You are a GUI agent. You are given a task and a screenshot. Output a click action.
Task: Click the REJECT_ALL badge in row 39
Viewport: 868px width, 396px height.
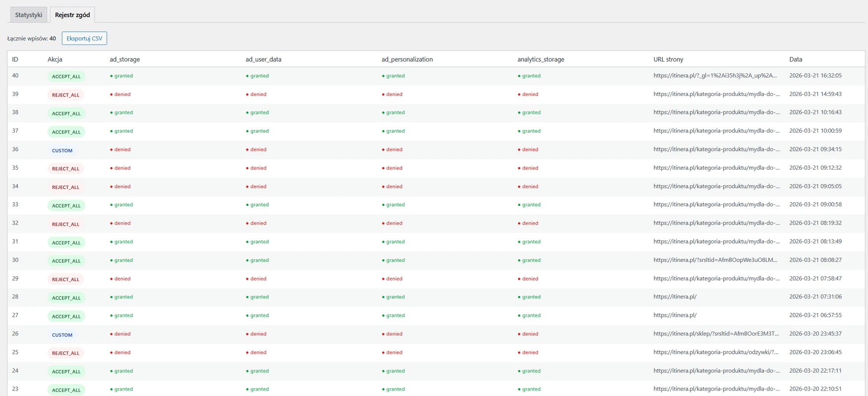(x=66, y=95)
